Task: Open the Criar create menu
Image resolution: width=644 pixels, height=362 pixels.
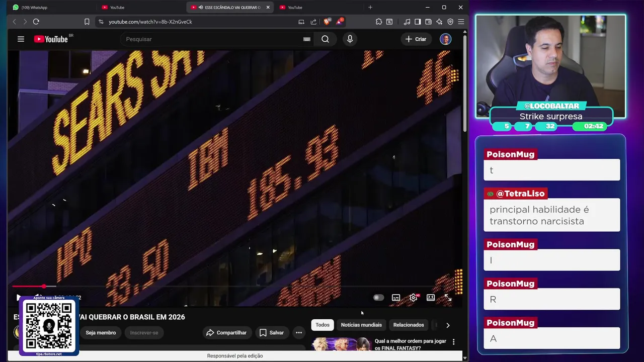Action: [416, 39]
